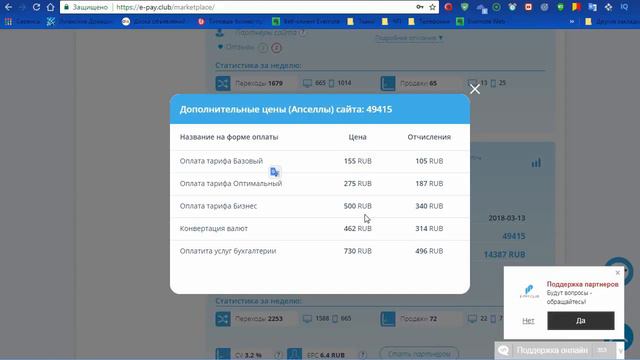This screenshot has height=360, width=640.
Task: Click the green ring extension icon
Action: [x=496, y=7]
